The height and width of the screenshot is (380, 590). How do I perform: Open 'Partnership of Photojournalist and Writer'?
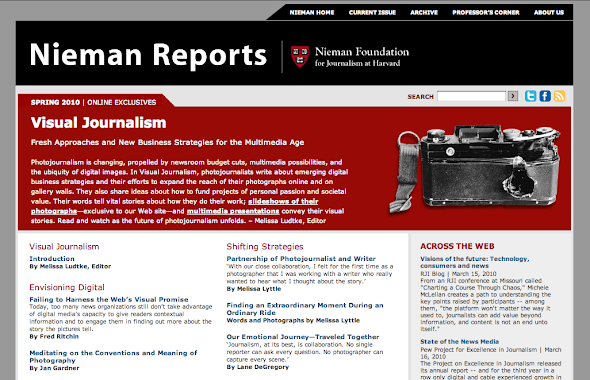(x=301, y=259)
